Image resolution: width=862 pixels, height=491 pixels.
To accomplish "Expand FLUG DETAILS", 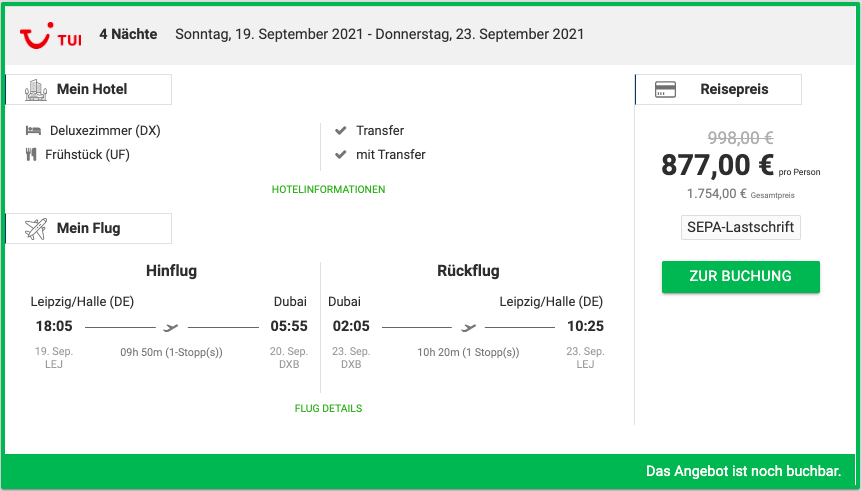I will [x=328, y=409].
